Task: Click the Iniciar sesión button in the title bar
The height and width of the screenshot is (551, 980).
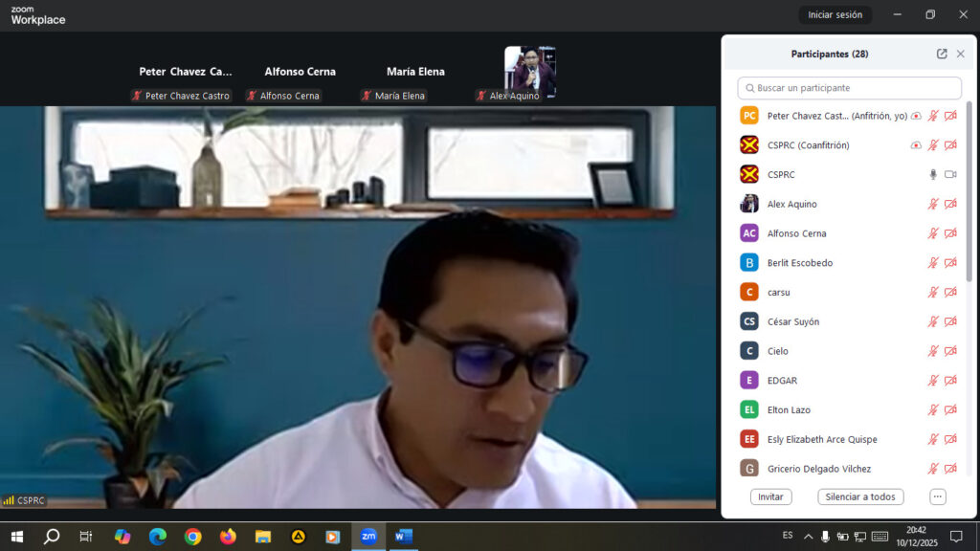Action: pyautogui.click(x=835, y=14)
